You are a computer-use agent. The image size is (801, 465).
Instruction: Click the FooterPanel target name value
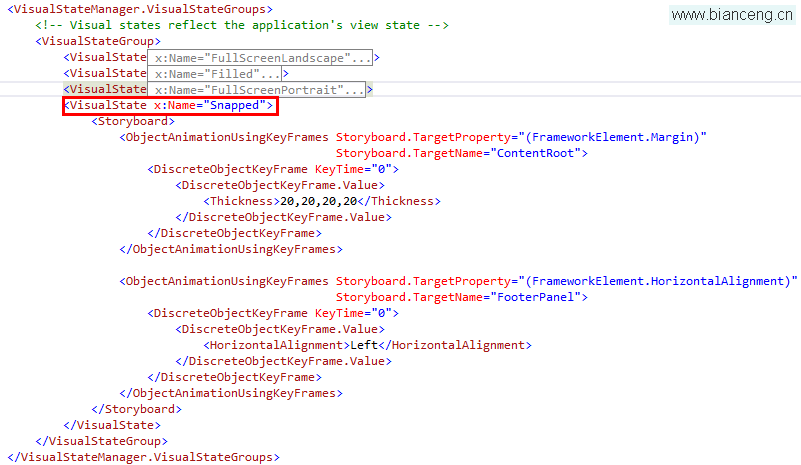click(x=535, y=297)
